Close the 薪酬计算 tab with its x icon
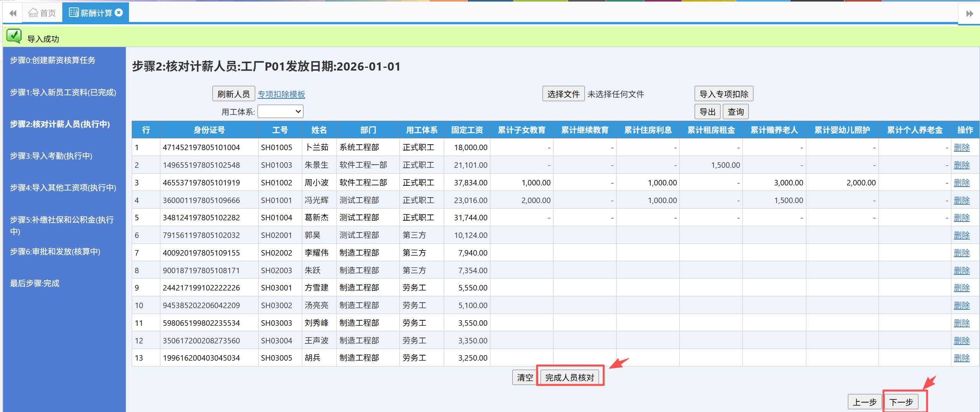 (119, 13)
